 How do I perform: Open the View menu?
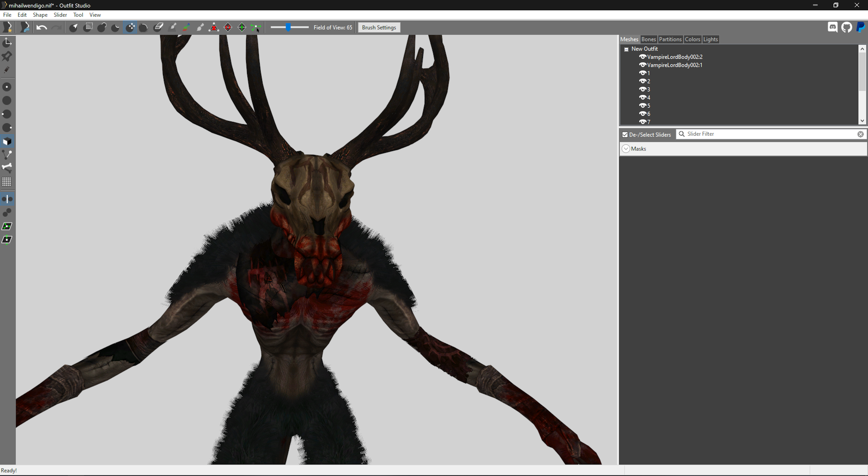pyautogui.click(x=95, y=15)
